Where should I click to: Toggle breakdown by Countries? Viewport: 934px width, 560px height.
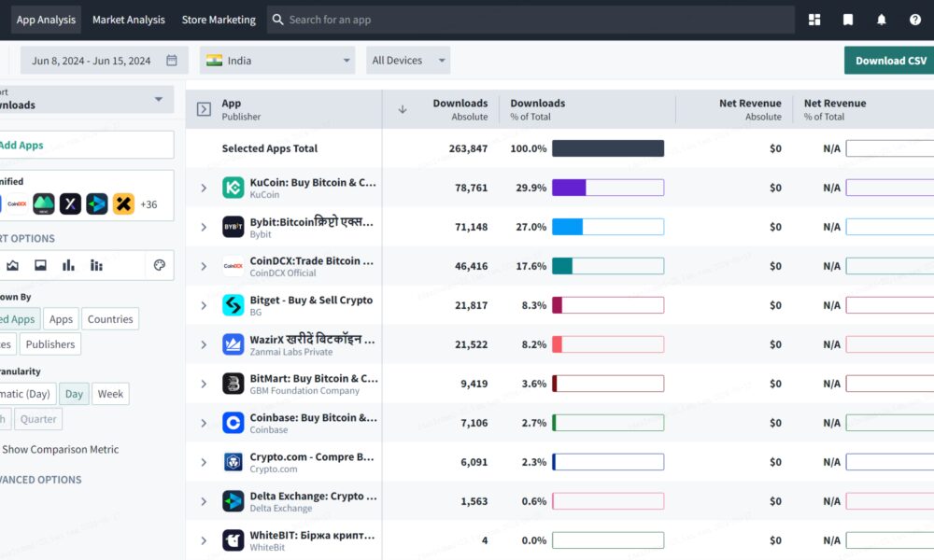point(110,319)
